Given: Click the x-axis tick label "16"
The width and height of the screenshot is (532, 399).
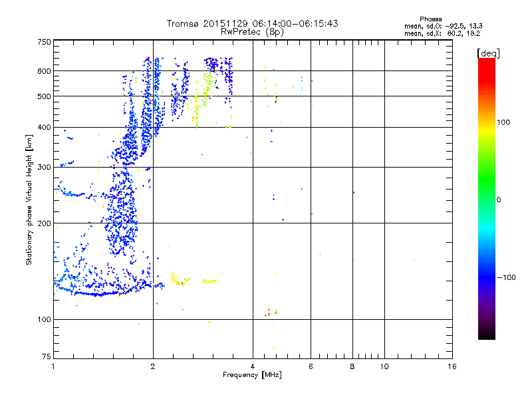Looking at the screenshot, I should click(x=452, y=366).
